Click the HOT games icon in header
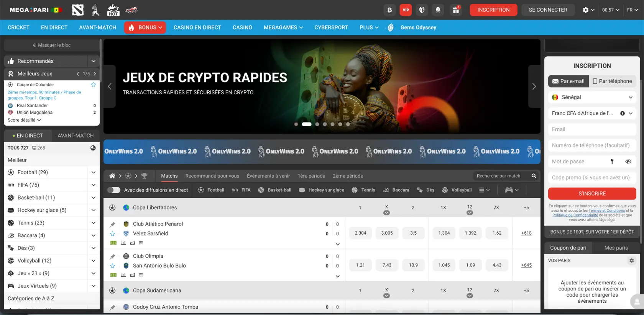 [x=113, y=10]
